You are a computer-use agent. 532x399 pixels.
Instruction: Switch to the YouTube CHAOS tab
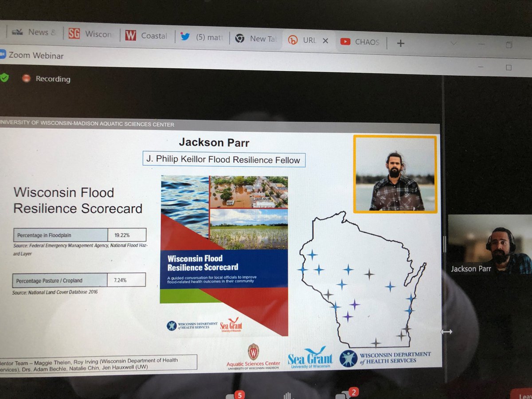[360, 42]
